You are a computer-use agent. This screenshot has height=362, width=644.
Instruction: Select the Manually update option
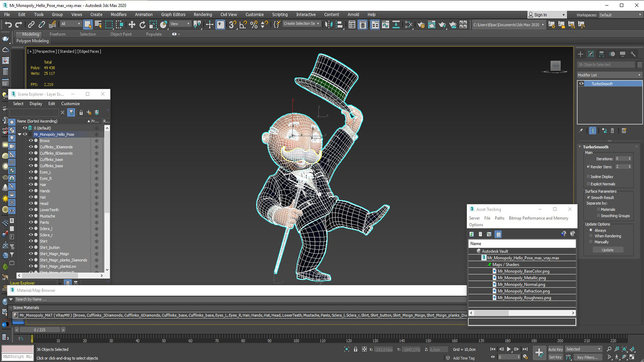point(591,242)
